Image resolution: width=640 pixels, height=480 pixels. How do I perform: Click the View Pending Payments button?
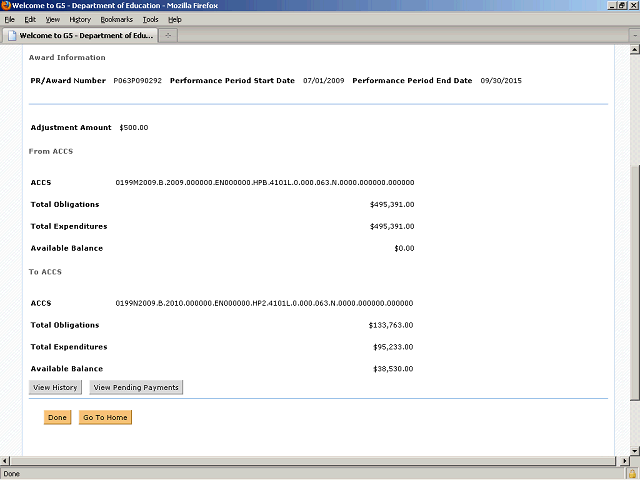(x=136, y=387)
